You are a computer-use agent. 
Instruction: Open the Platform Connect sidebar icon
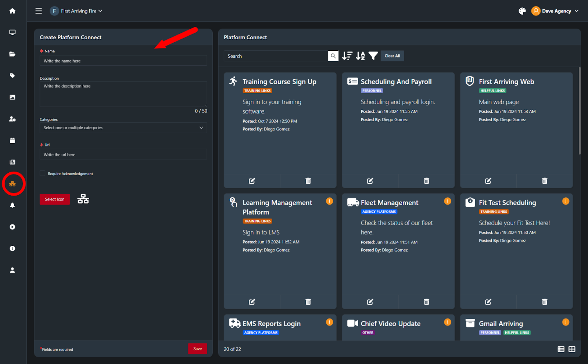click(x=12, y=184)
